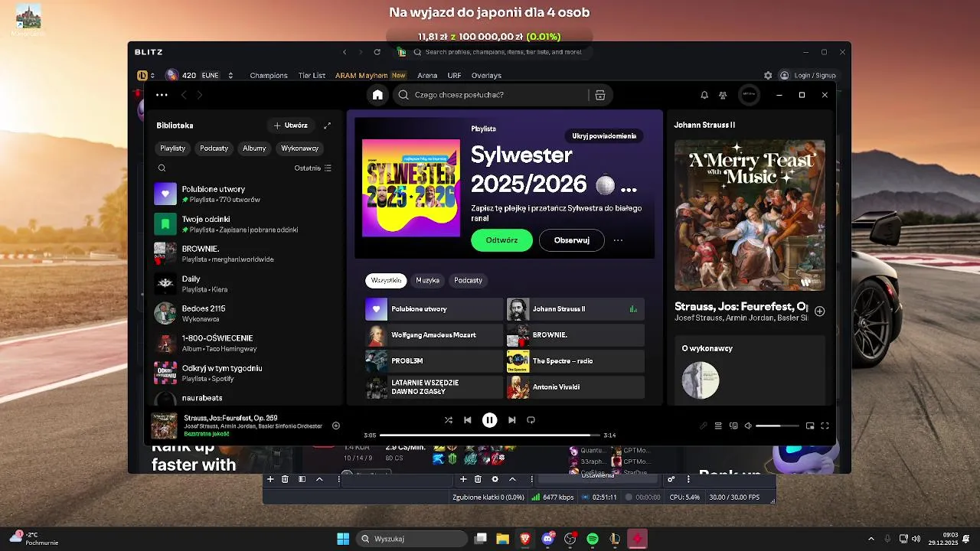
Task: Add Feuerfest to liked songs in player bar
Action: [335, 425]
